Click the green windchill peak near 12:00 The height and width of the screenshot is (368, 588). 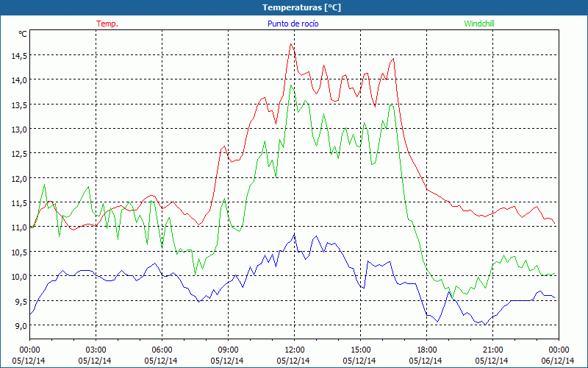291,85
